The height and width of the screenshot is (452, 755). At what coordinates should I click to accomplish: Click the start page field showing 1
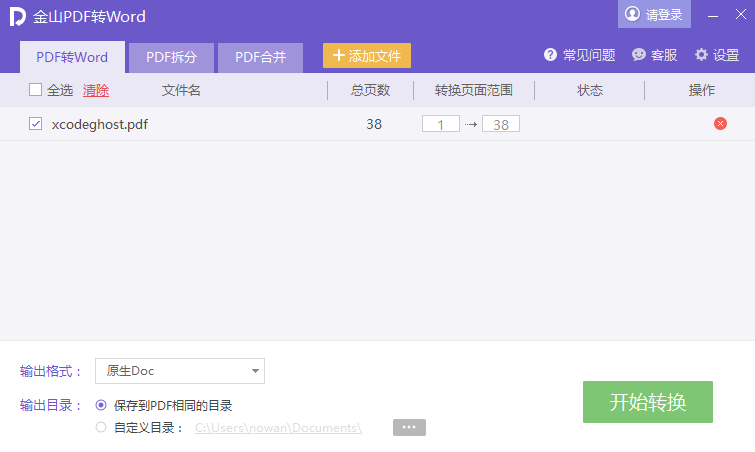(x=441, y=124)
